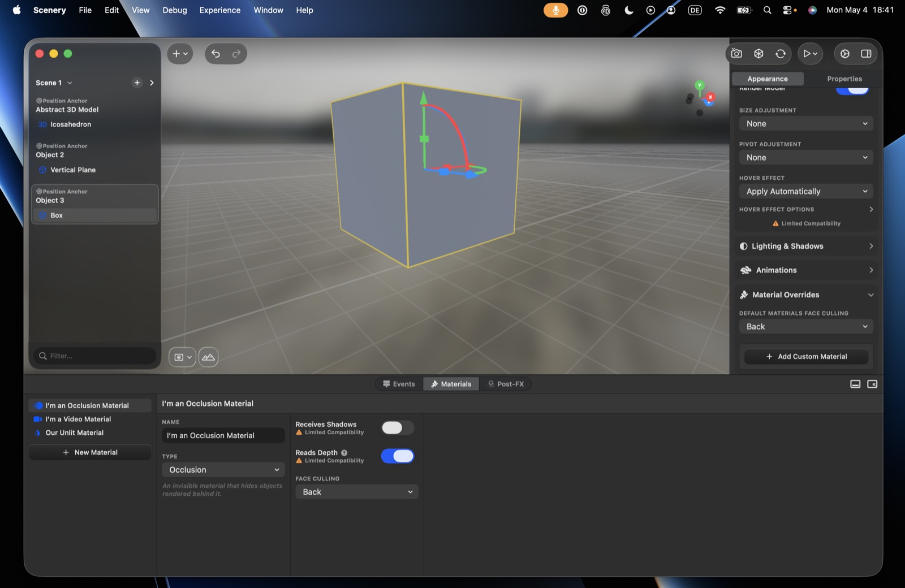The height and width of the screenshot is (588, 905).
Task: Switch to the Appearance tab
Action: coord(768,79)
